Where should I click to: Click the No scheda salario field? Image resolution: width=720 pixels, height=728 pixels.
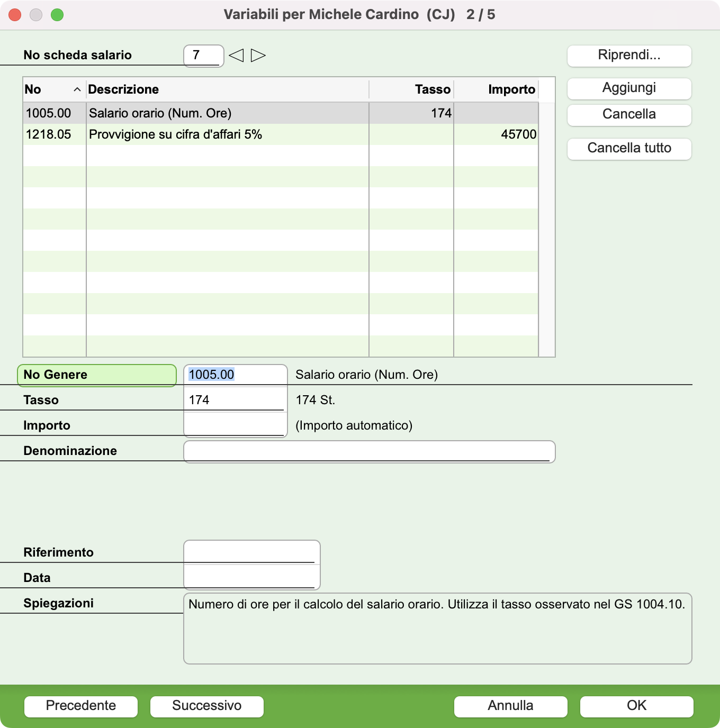204,56
